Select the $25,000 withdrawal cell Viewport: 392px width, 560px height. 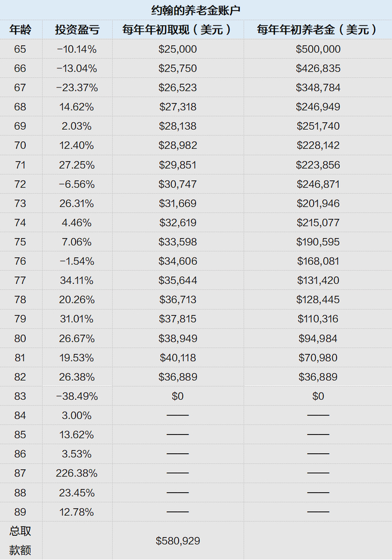point(178,49)
